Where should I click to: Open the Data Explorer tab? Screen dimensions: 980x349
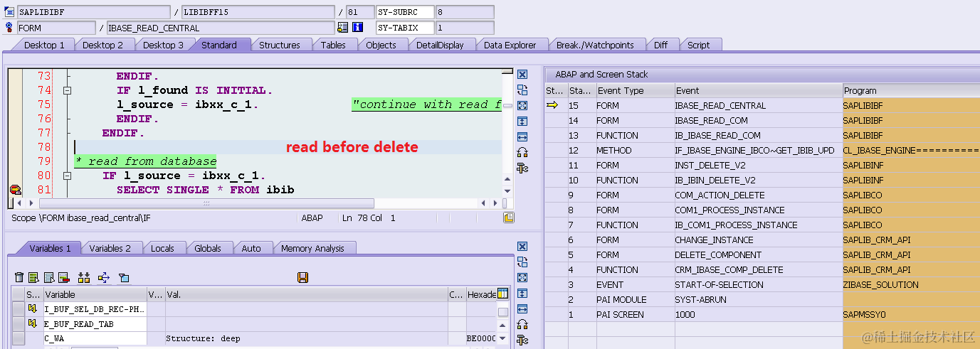coord(510,45)
